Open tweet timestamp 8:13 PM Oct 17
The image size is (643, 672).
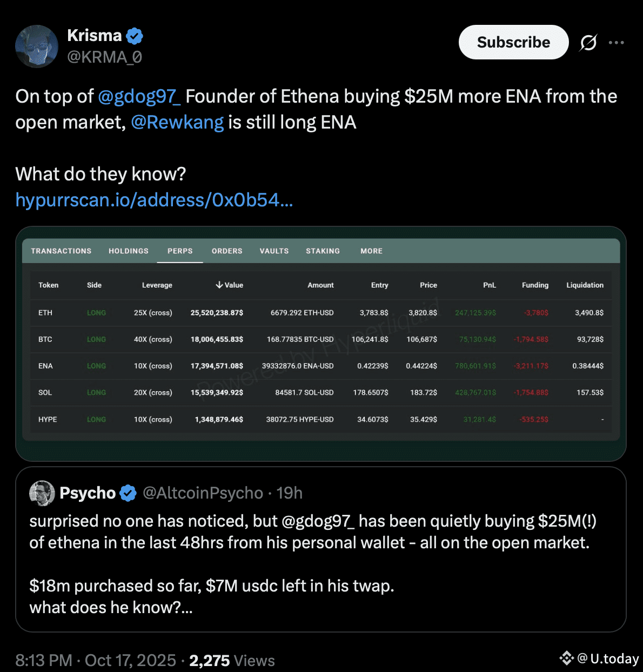coord(96,660)
